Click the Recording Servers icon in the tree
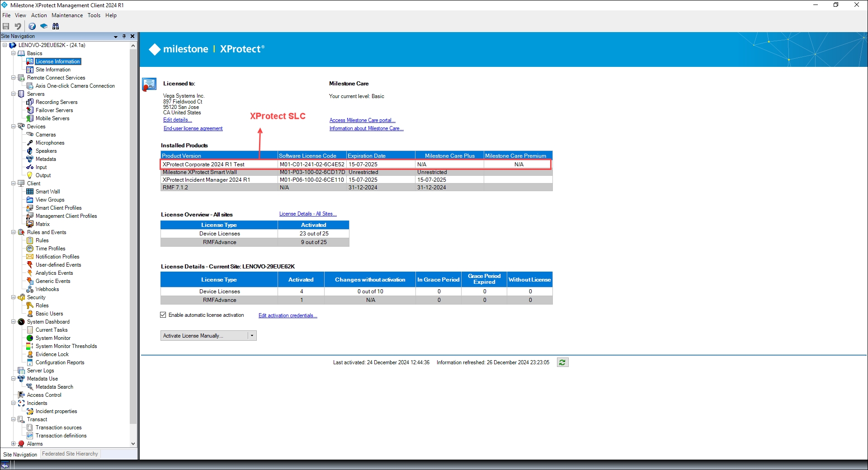The width and height of the screenshot is (868, 470). tap(30, 102)
